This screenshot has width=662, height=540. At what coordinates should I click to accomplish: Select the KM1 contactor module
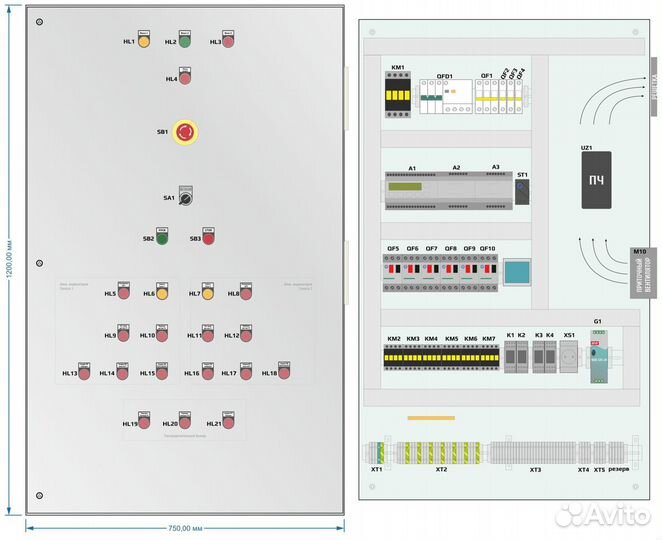click(399, 97)
